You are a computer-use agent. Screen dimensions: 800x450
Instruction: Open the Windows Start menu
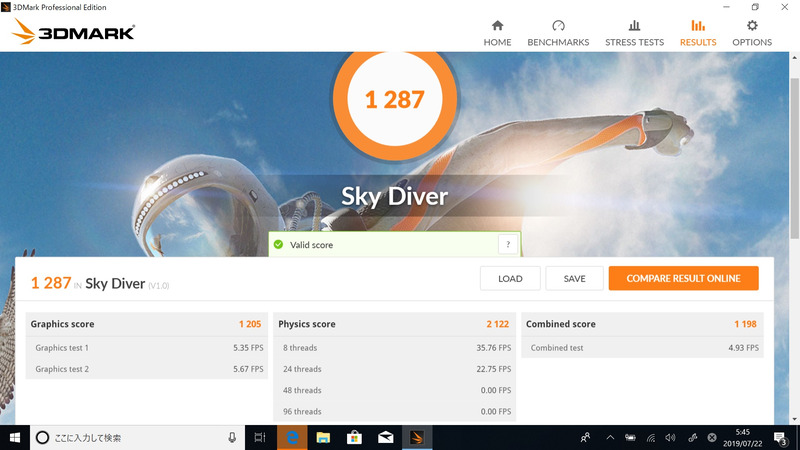(x=15, y=437)
